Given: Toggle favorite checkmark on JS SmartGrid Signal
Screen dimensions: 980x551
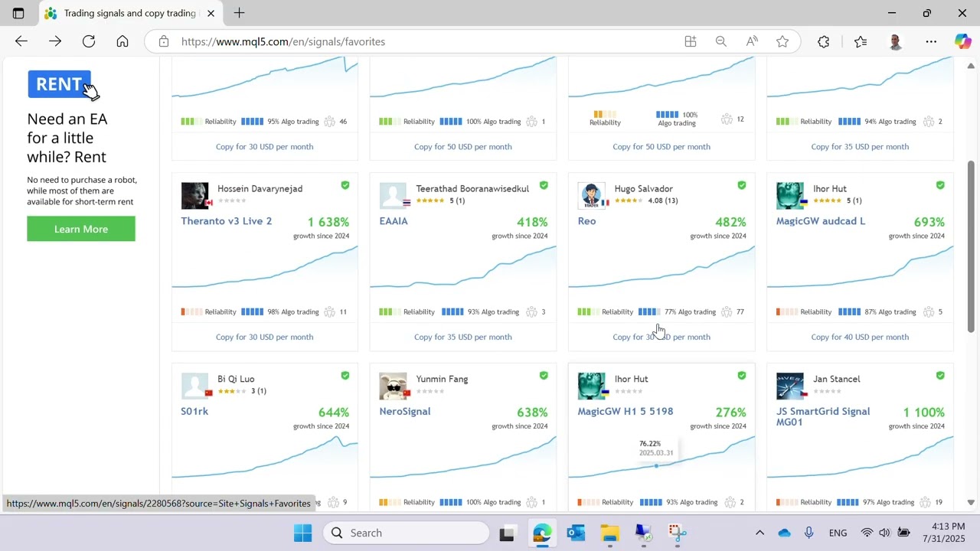Looking at the screenshot, I should [940, 376].
